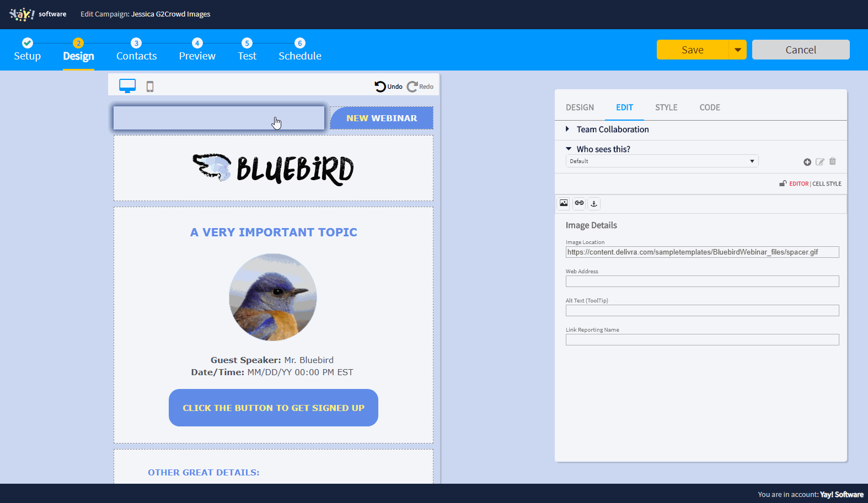The height and width of the screenshot is (503, 868).
Task: Open the anchor tool in editor toolbar
Action: click(594, 203)
